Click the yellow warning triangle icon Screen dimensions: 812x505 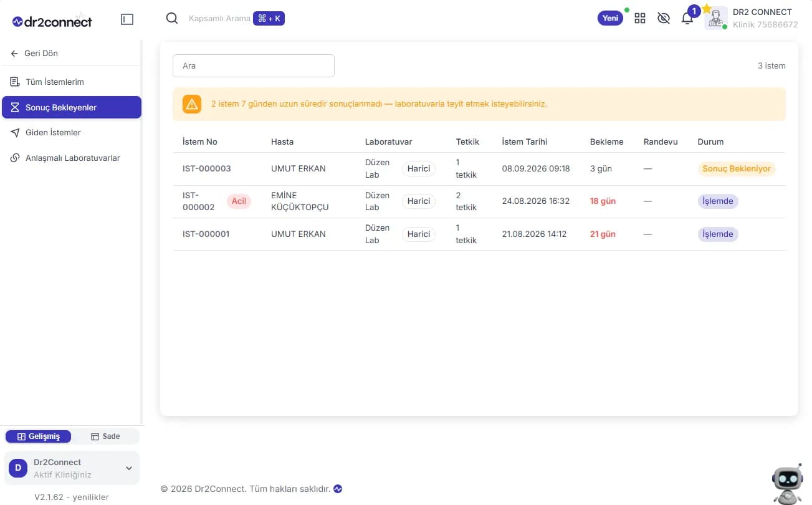(x=192, y=104)
